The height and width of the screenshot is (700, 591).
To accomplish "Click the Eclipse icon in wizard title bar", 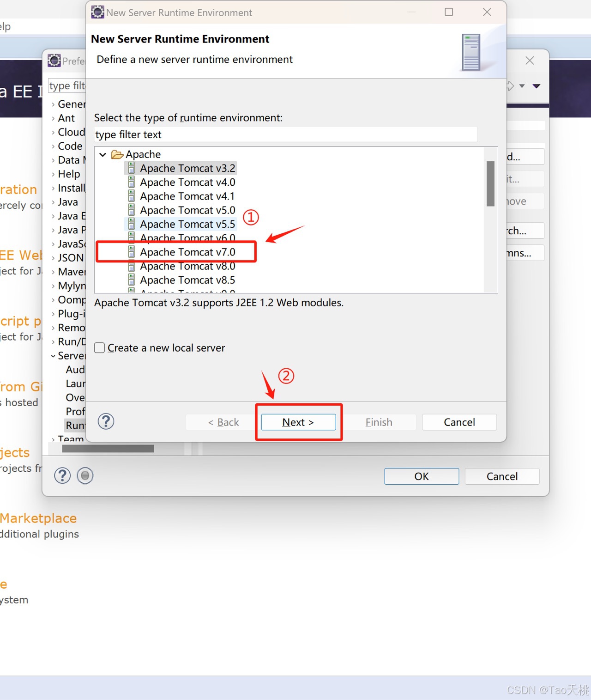I will click(x=97, y=12).
